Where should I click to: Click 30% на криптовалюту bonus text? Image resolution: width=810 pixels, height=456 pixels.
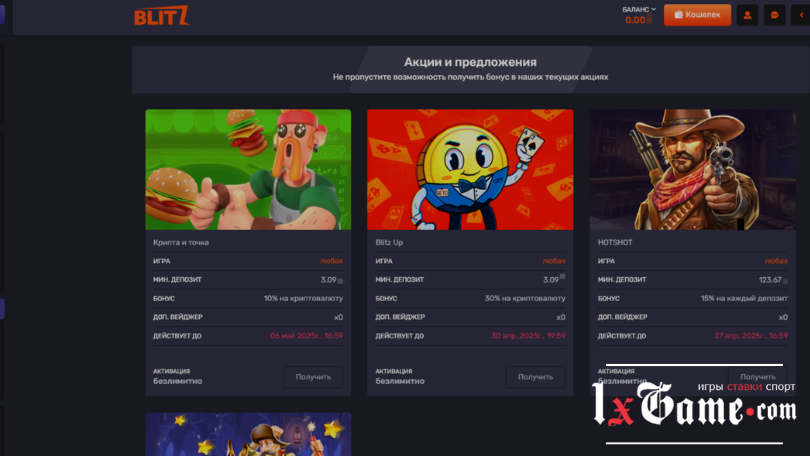pos(525,298)
